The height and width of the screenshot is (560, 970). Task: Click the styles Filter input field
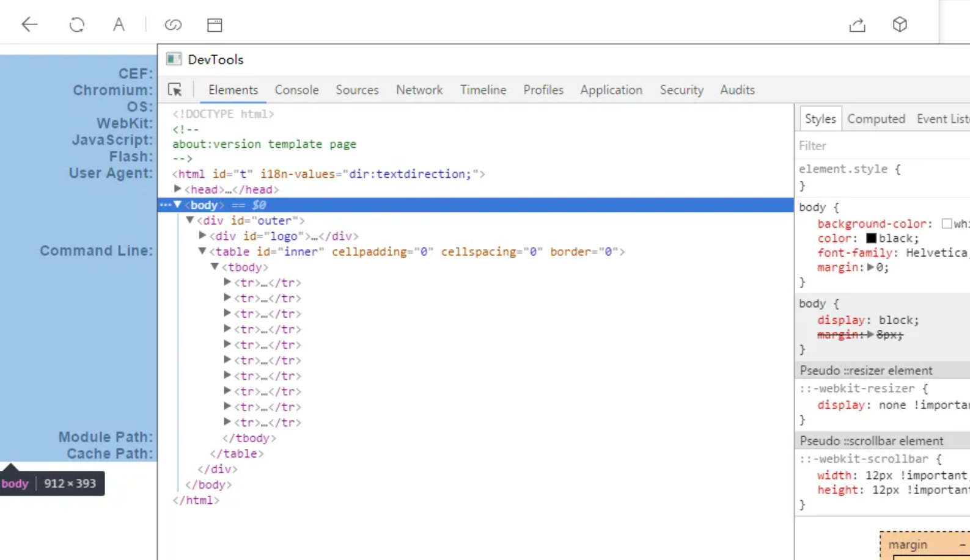884,146
